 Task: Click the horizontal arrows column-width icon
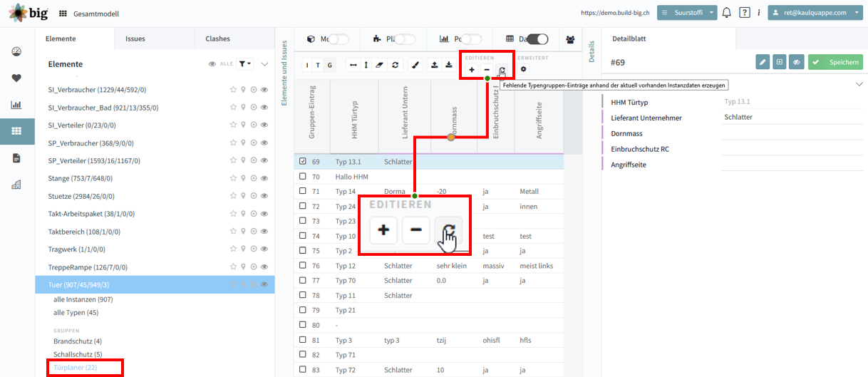click(353, 65)
